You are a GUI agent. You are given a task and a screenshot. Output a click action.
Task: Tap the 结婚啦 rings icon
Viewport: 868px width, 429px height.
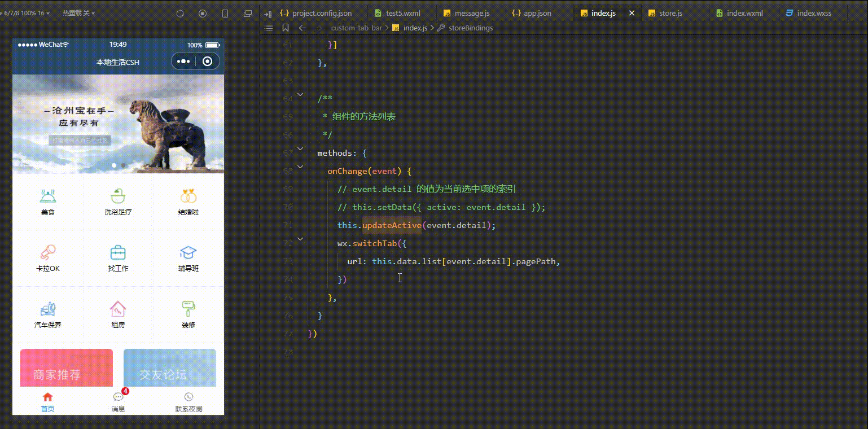coord(188,196)
